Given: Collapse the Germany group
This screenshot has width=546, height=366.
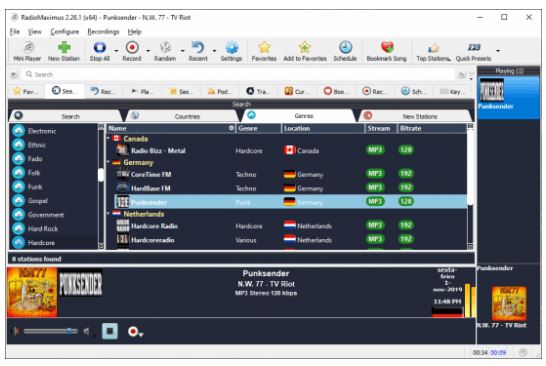Looking at the screenshot, I should (108, 162).
